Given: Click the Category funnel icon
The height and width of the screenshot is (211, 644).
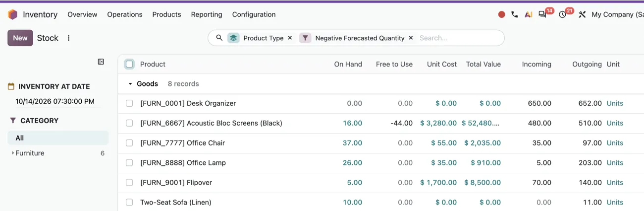Looking at the screenshot, I should (x=13, y=121).
